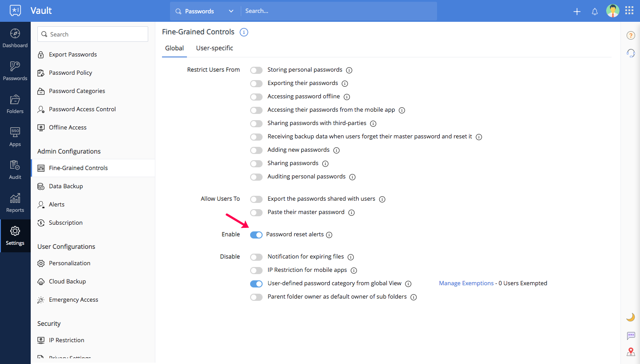Switch to the User-specific tab
Screen dimensions: 640x364
pyautogui.click(x=215, y=48)
